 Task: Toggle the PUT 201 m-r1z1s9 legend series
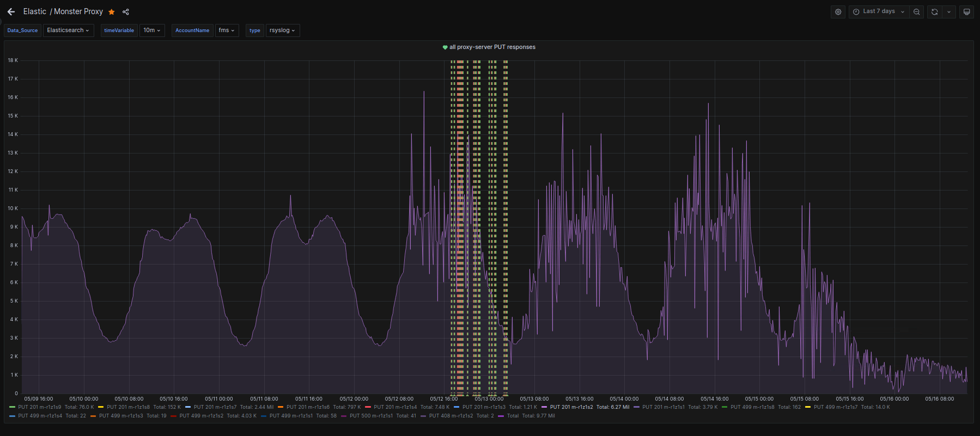pyautogui.click(x=39, y=407)
